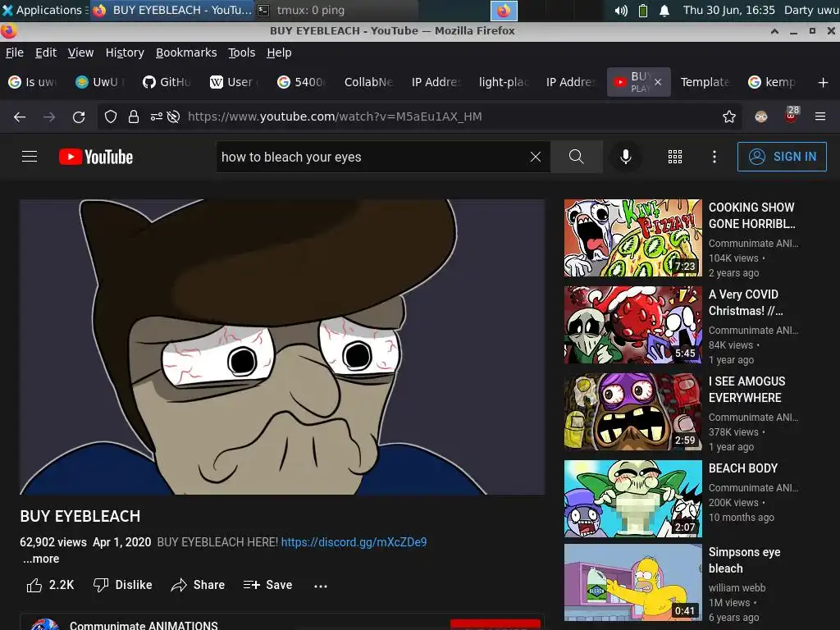Open a new Firefox tab
Image resolution: width=840 pixels, height=630 pixels.
click(x=824, y=83)
